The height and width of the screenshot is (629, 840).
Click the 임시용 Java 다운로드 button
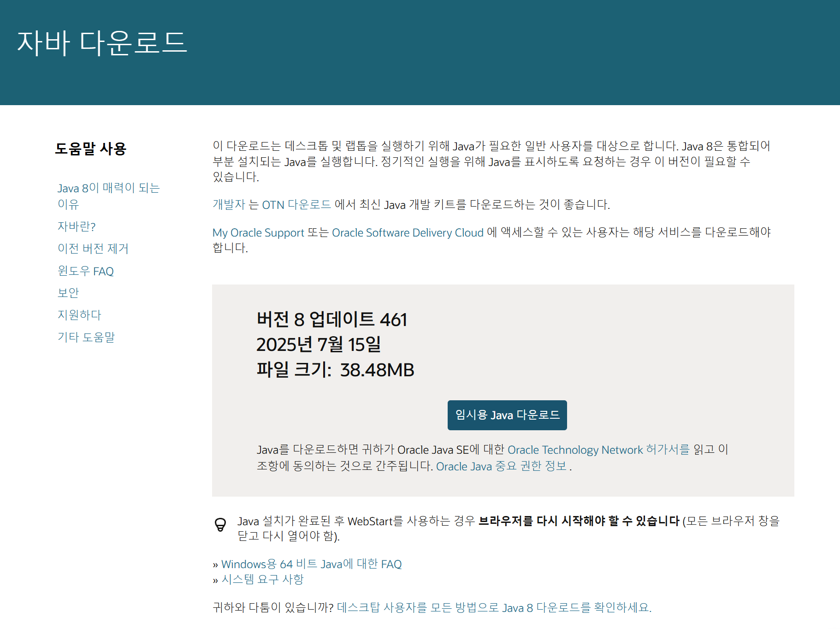507,415
